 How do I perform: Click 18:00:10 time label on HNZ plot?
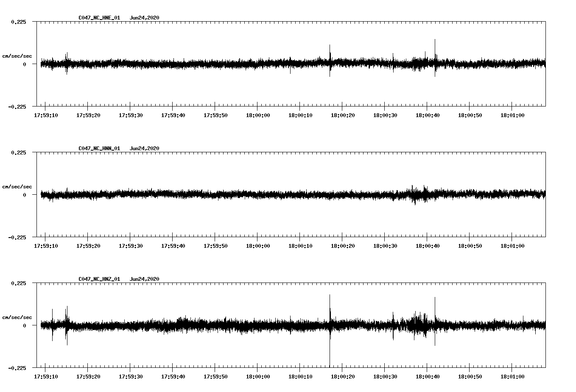(300, 377)
